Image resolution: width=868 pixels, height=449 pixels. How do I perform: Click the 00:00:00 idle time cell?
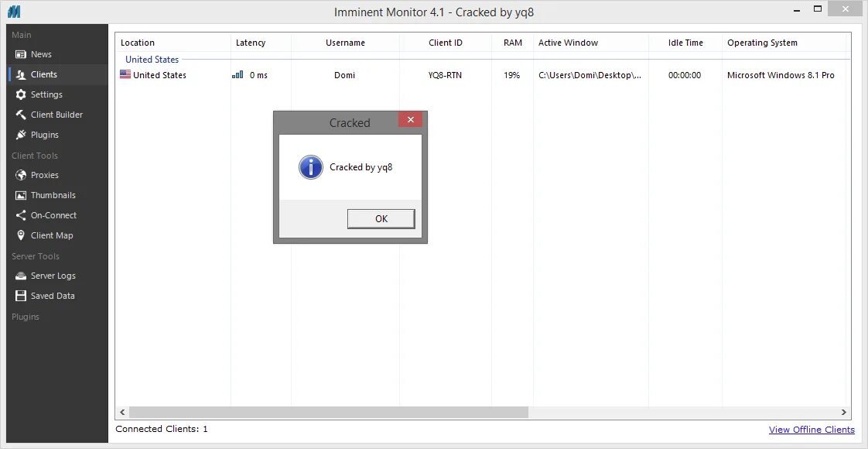pyautogui.click(x=685, y=75)
